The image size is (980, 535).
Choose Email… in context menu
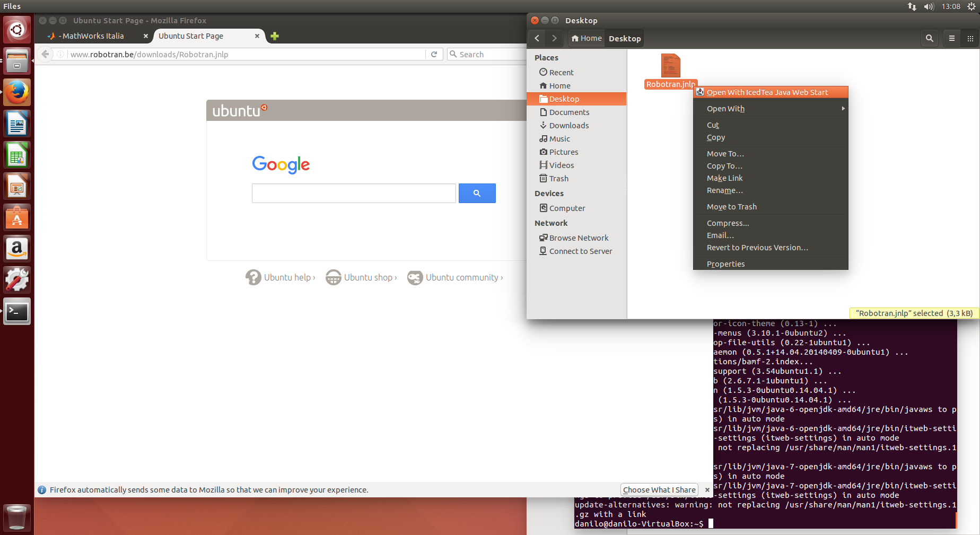[771, 235]
